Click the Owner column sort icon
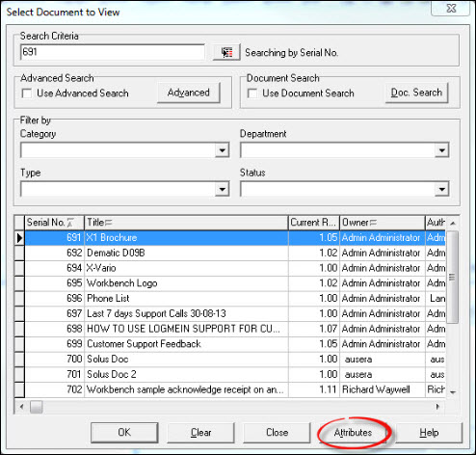476x455 pixels. [373, 222]
